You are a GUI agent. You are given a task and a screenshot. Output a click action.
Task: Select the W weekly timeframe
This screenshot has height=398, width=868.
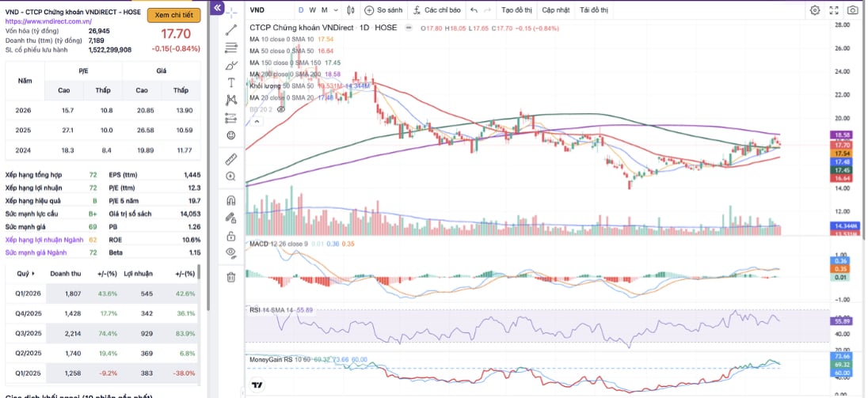point(313,10)
